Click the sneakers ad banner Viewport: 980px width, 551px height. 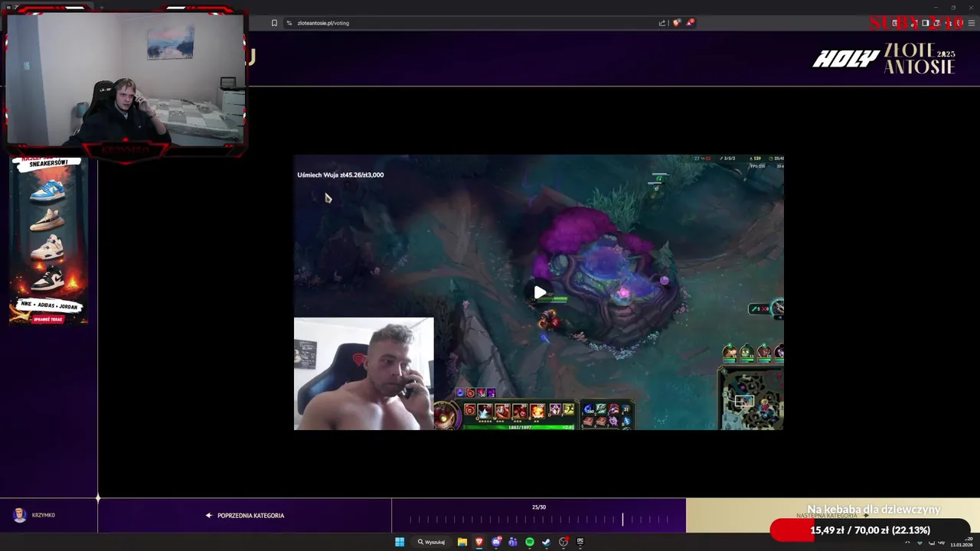click(x=48, y=240)
